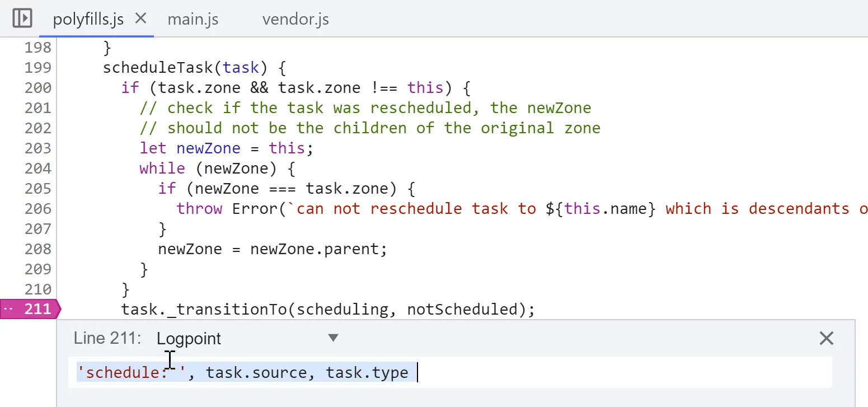The image size is (868, 407).
Task: Click line number 210 in the gutter
Action: (x=37, y=289)
